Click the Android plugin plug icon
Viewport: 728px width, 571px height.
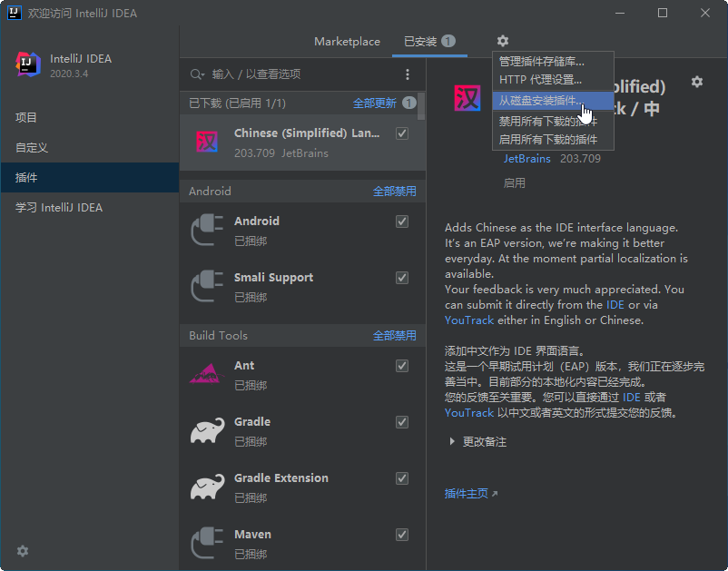click(x=207, y=230)
